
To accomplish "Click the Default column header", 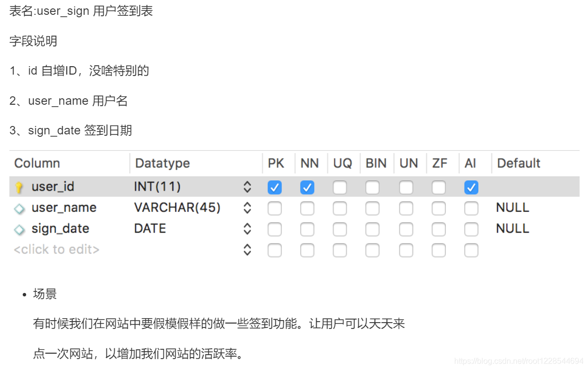I will (518, 163).
